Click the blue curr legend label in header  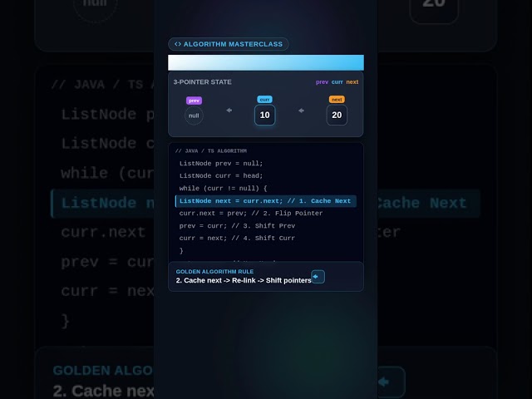tap(337, 82)
